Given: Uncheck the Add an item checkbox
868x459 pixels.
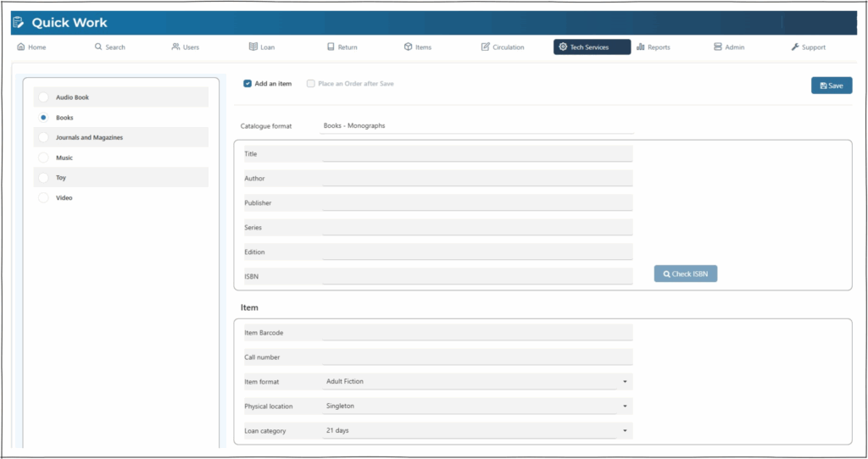Looking at the screenshot, I should click(248, 84).
